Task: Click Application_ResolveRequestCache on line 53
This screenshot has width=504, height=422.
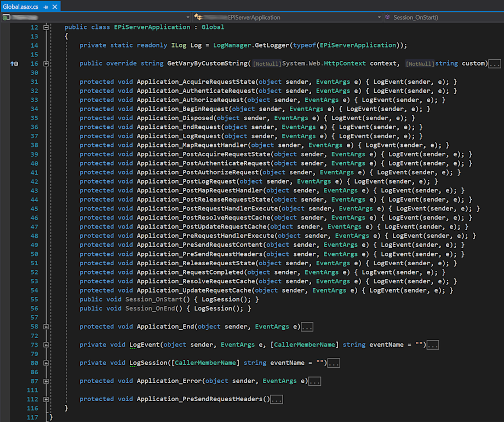Action: [x=196, y=281]
